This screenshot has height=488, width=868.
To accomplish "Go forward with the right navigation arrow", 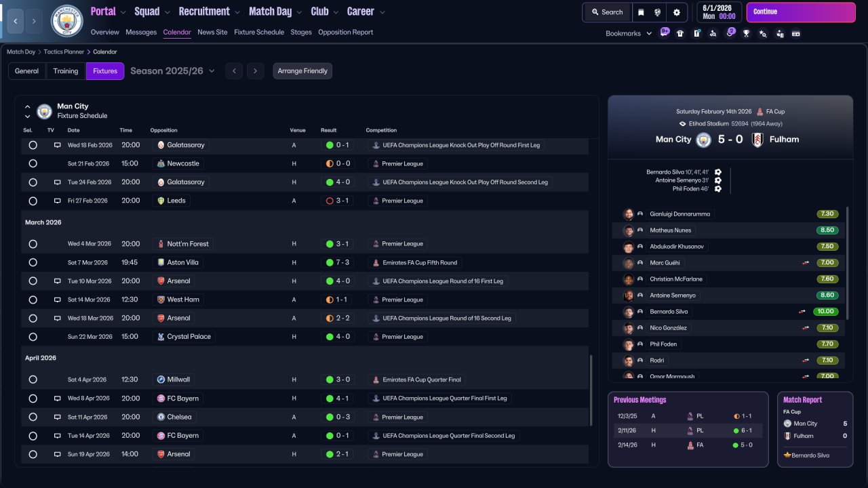I will coord(34,21).
